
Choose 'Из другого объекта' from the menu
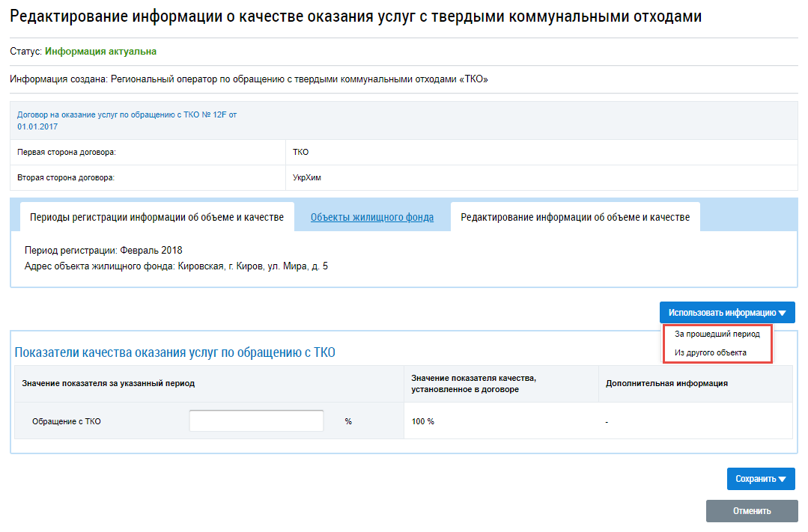pos(710,352)
